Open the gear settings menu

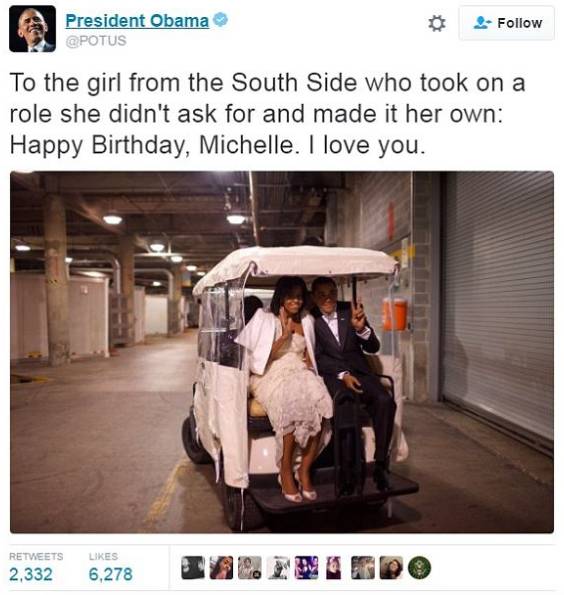436,24
